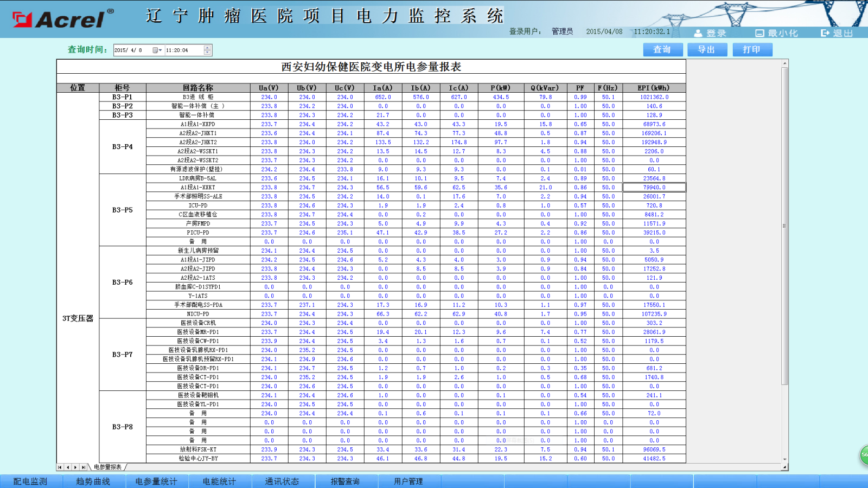The width and height of the screenshot is (868, 488).
Task: Click the 最小化 minimize icon in header
Action: pyautogui.click(x=759, y=33)
